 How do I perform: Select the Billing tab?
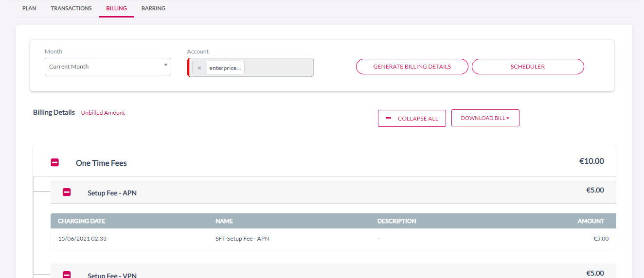click(116, 8)
